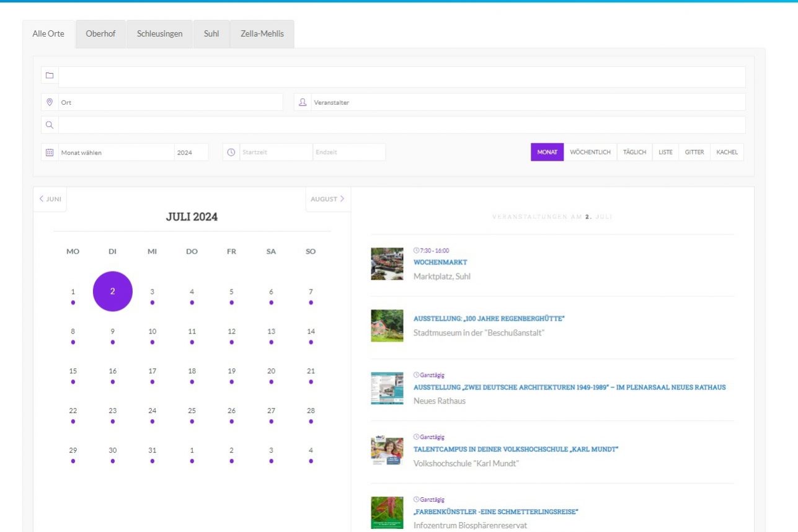
Task: Switch to Kachel view
Action: click(727, 153)
